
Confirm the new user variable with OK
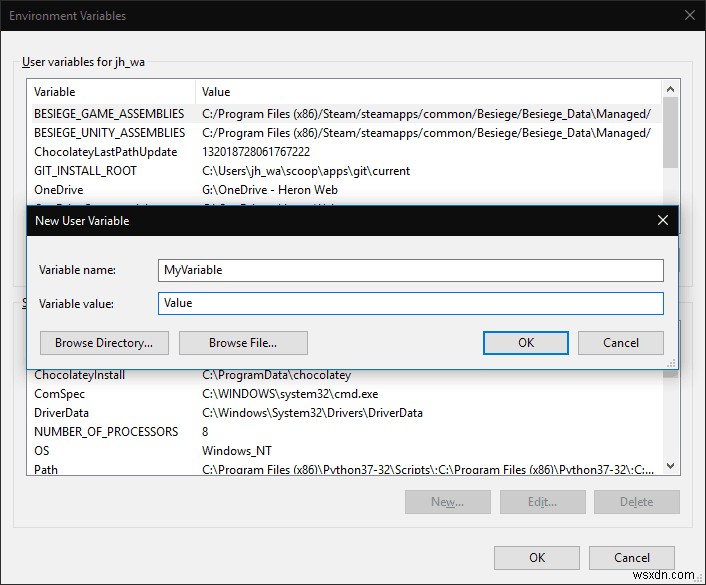(525, 343)
